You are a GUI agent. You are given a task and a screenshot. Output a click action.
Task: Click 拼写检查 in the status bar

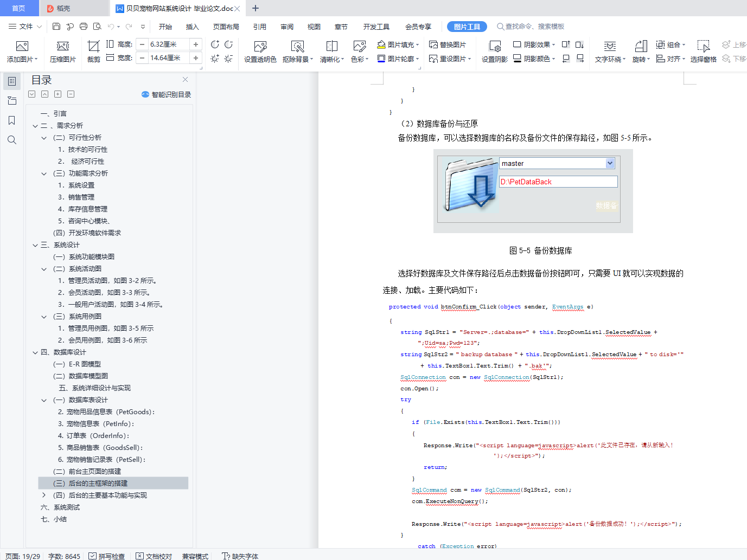107,556
